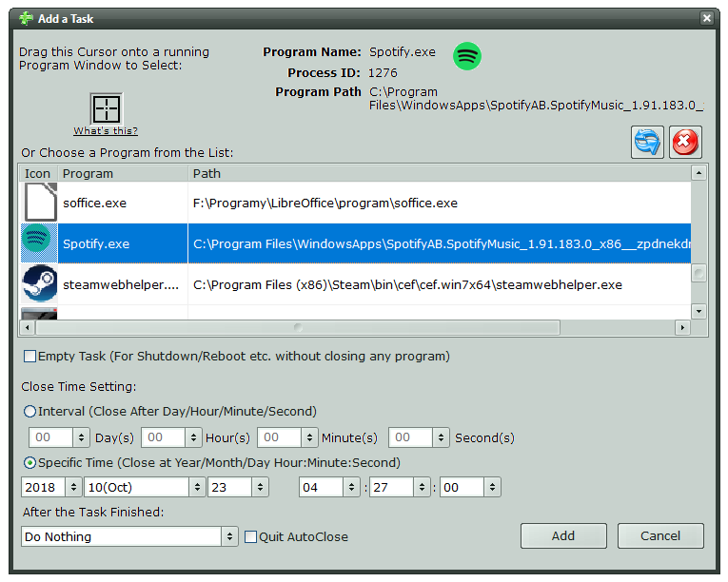
Task: Adjust the Minute(s) interval spinner arrows
Action: point(309,437)
